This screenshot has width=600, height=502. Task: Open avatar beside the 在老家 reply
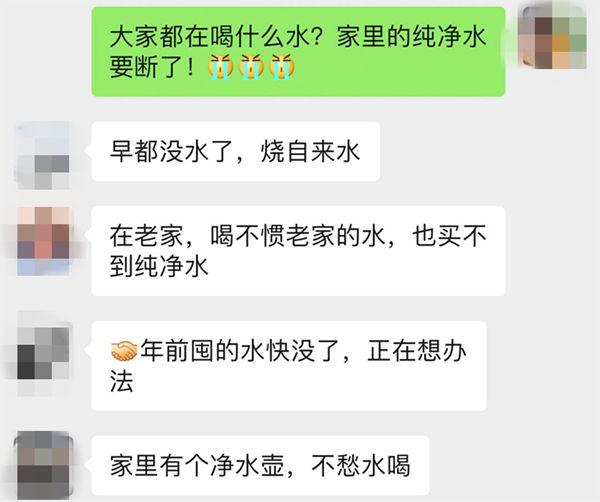point(43,241)
